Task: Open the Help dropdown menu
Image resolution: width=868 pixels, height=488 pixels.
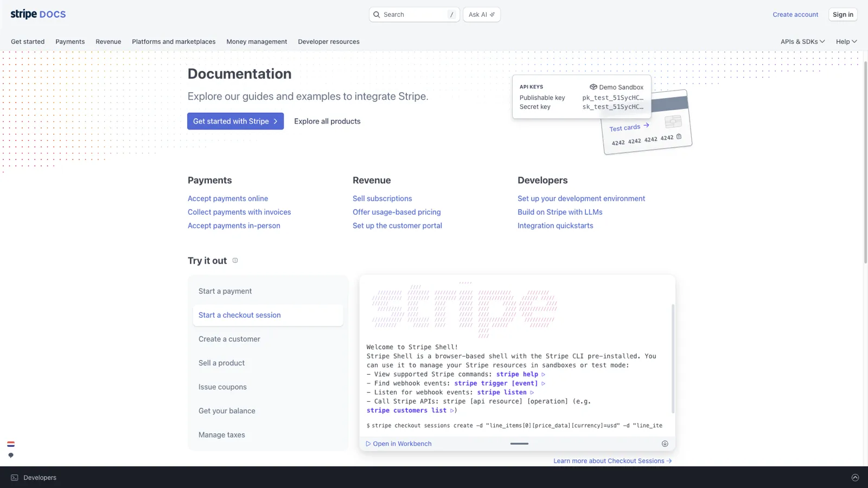Action: 846,42
